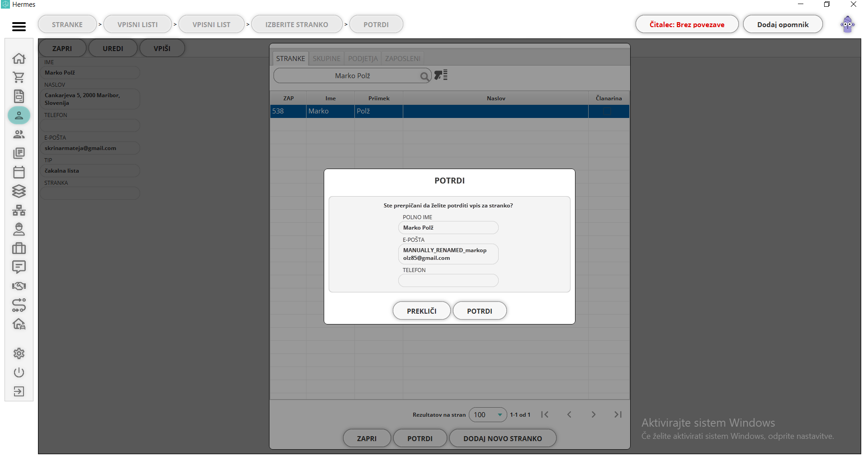Image resolution: width=868 pixels, height=461 pixels.
Task: Open the house with car sidebar icon
Action: pyautogui.click(x=19, y=324)
